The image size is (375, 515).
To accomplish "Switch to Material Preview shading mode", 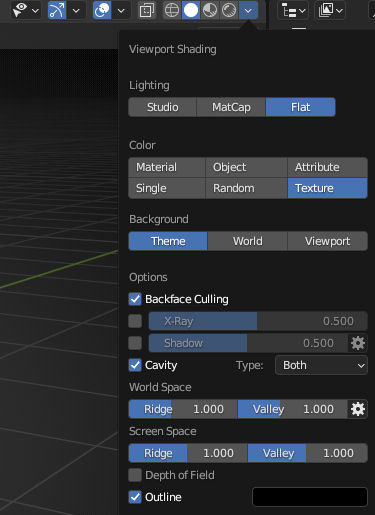I will pos(210,10).
